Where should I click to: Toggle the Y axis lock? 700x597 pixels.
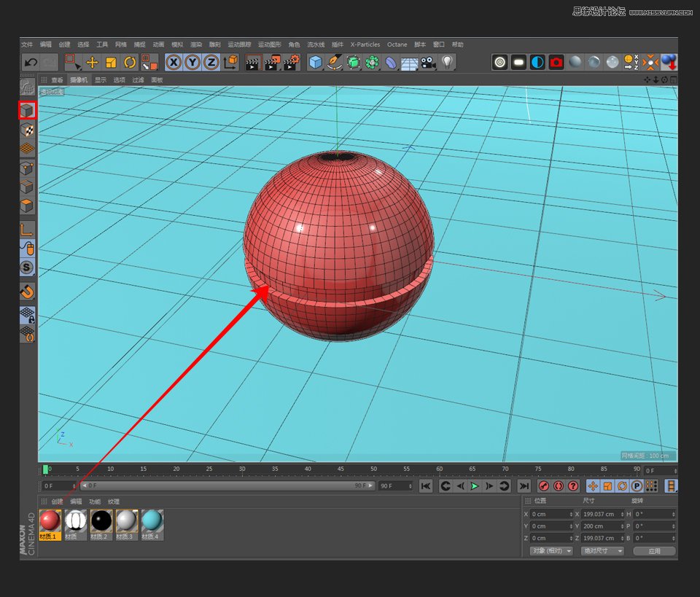click(x=192, y=62)
